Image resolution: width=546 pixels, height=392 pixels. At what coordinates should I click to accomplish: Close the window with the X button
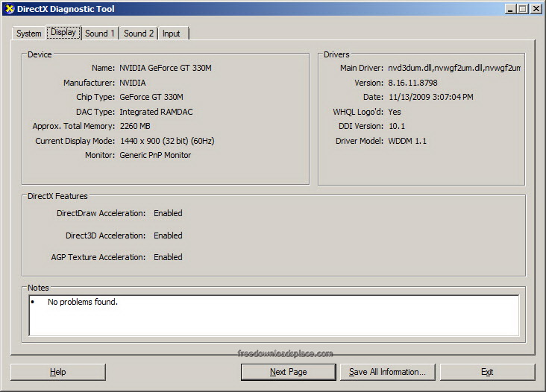[x=536, y=9]
